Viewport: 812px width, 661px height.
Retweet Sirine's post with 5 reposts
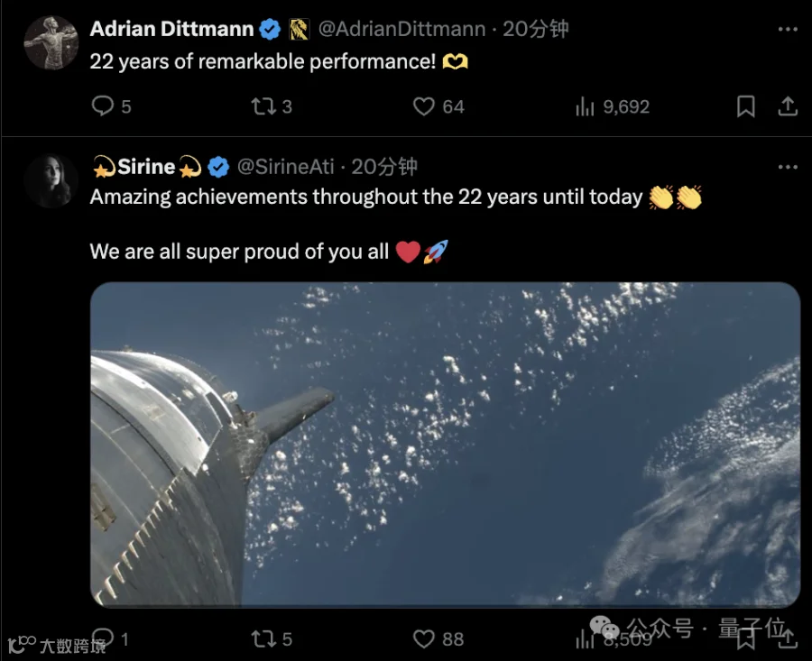pyautogui.click(x=263, y=639)
